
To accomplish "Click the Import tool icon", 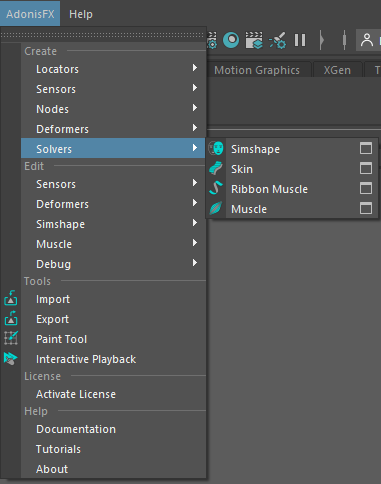I will point(11,298).
